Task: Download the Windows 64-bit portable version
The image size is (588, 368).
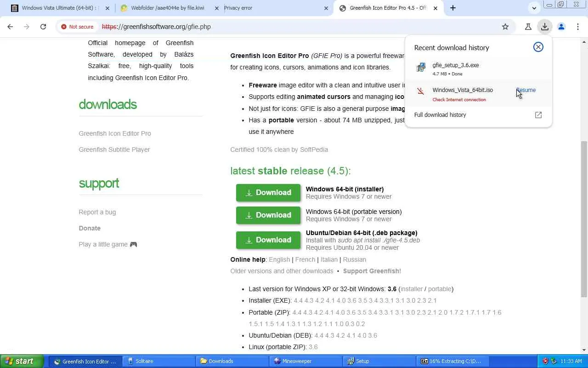Action: click(x=268, y=215)
